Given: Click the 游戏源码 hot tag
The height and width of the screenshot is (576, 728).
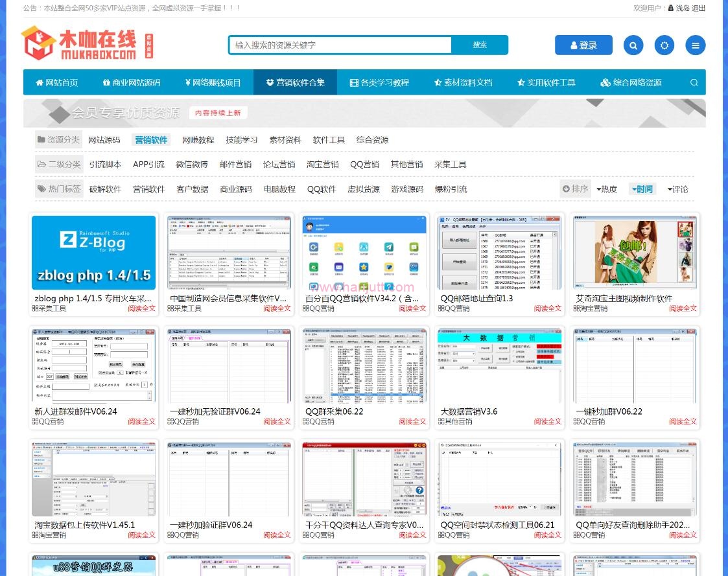Looking at the screenshot, I should coord(407,189).
